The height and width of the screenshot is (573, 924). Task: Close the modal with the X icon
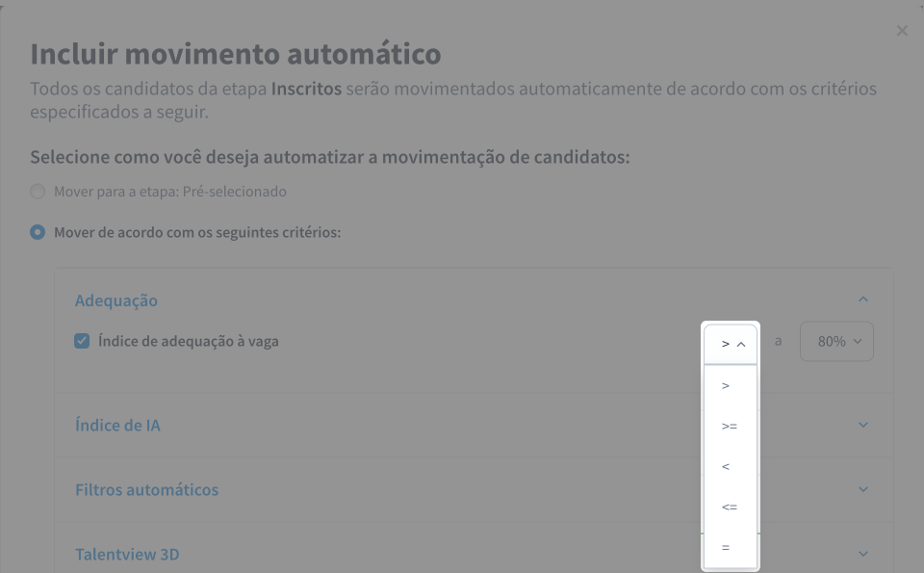click(902, 31)
